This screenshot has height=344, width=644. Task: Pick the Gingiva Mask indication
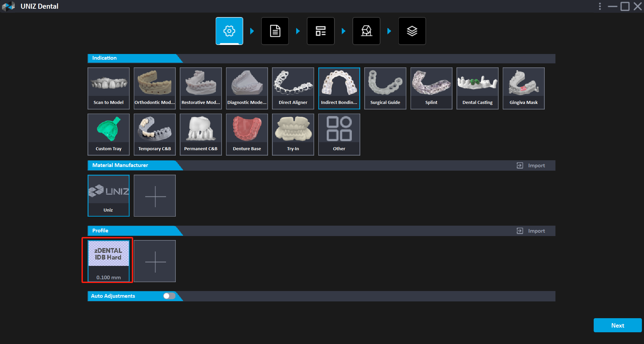tap(523, 88)
